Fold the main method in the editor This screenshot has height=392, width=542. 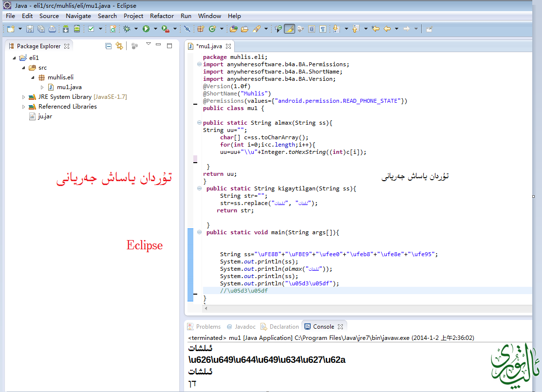[199, 232]
